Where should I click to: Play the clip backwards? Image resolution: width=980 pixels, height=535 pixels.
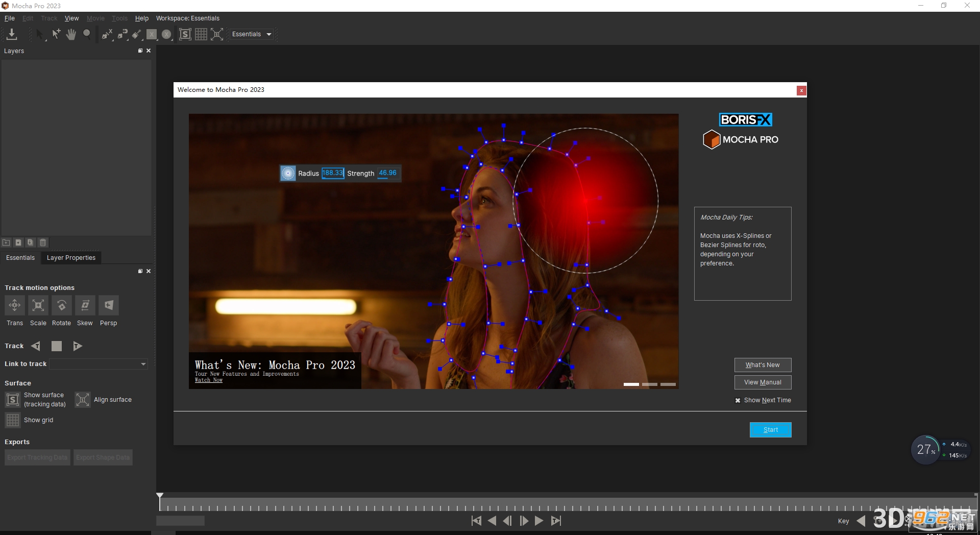492,521
